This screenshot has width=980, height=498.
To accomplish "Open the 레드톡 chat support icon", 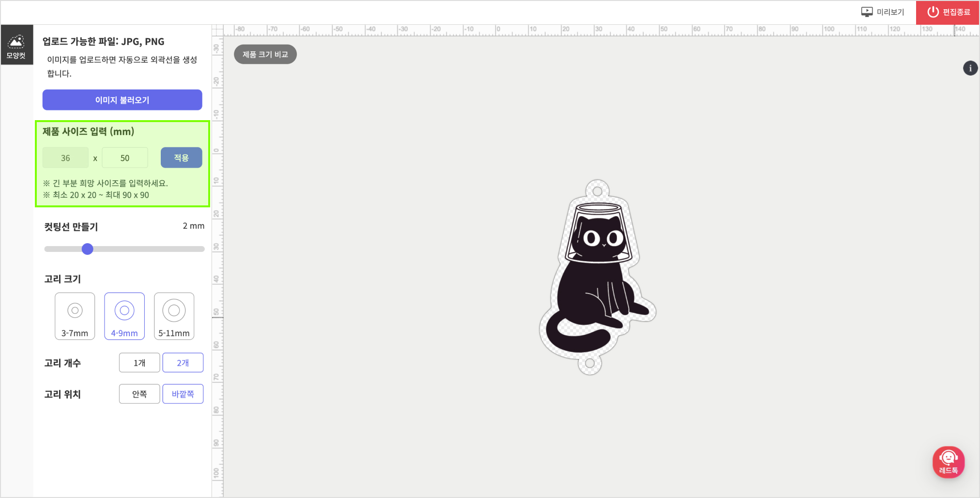I will [x=948, y=462].
